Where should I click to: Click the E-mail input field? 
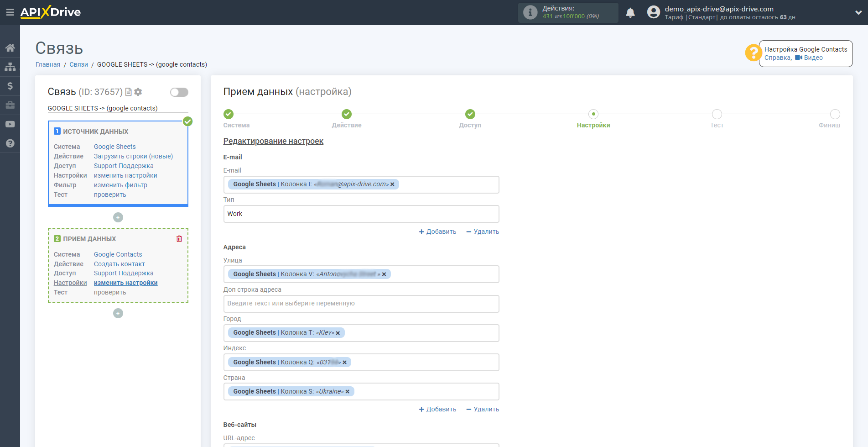[361, 184]
